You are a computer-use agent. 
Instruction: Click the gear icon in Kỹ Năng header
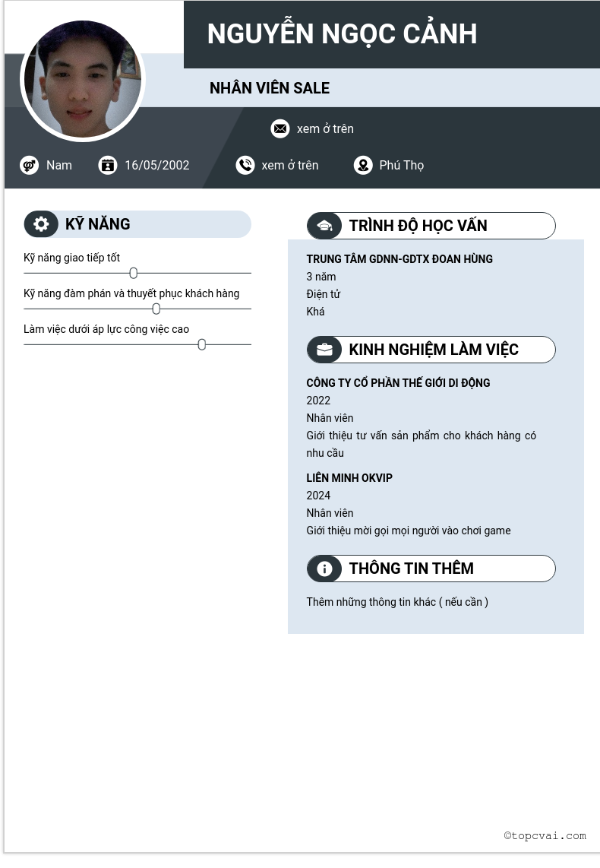tap(41, 224)
